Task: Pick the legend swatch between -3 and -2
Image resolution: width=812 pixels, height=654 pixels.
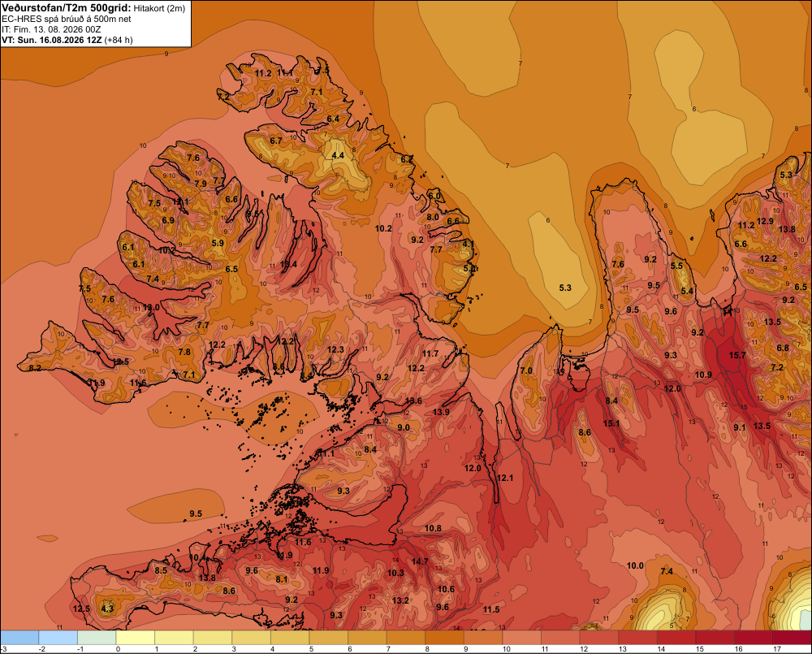Action: (x=19, y=638)
